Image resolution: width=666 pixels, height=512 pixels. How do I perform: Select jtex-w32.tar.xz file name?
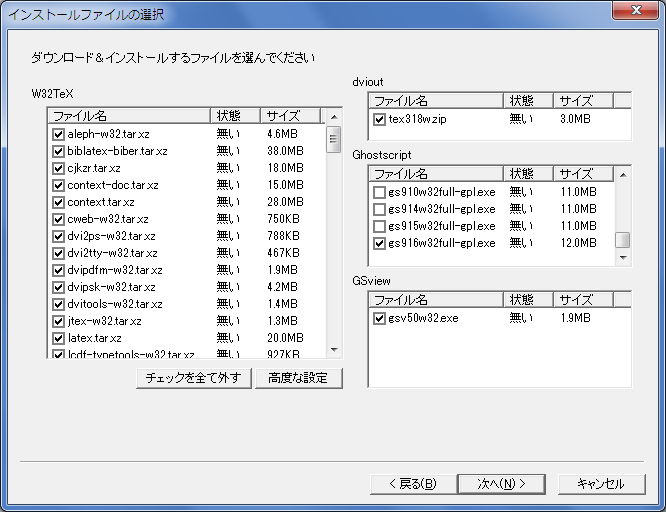coord(104,321)
